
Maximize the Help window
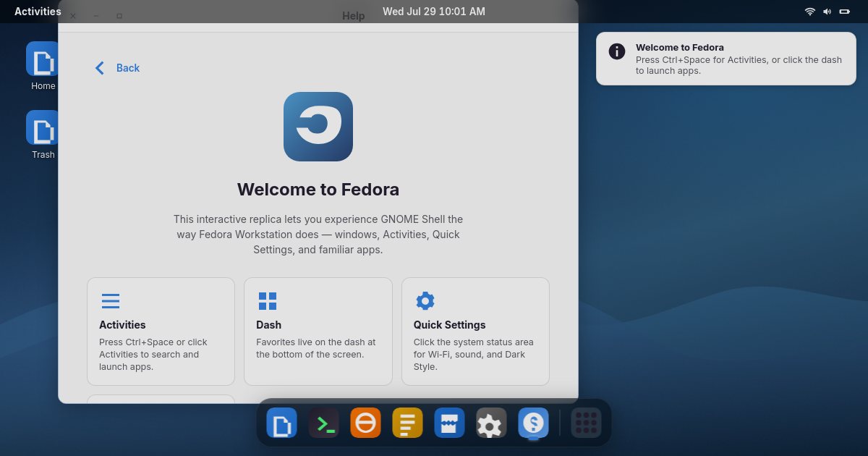pos(119,16)
